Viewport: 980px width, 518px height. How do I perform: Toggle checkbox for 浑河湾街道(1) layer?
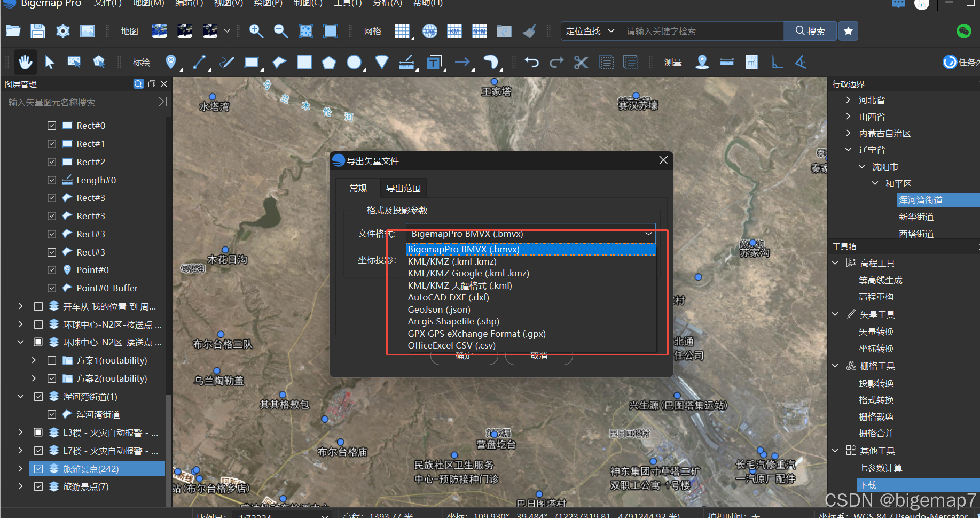tap(38, 397)
